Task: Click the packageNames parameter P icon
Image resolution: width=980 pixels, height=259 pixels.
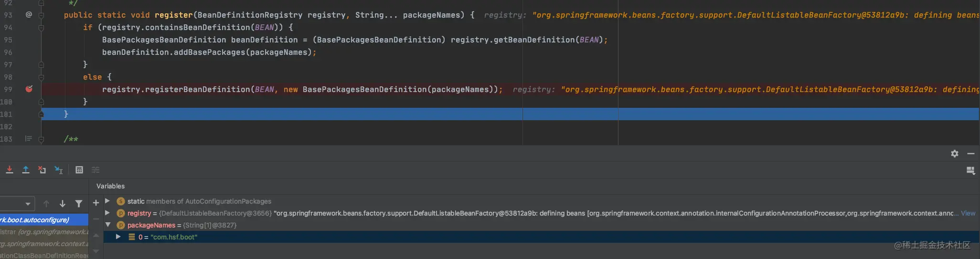Action: [121, 225]
